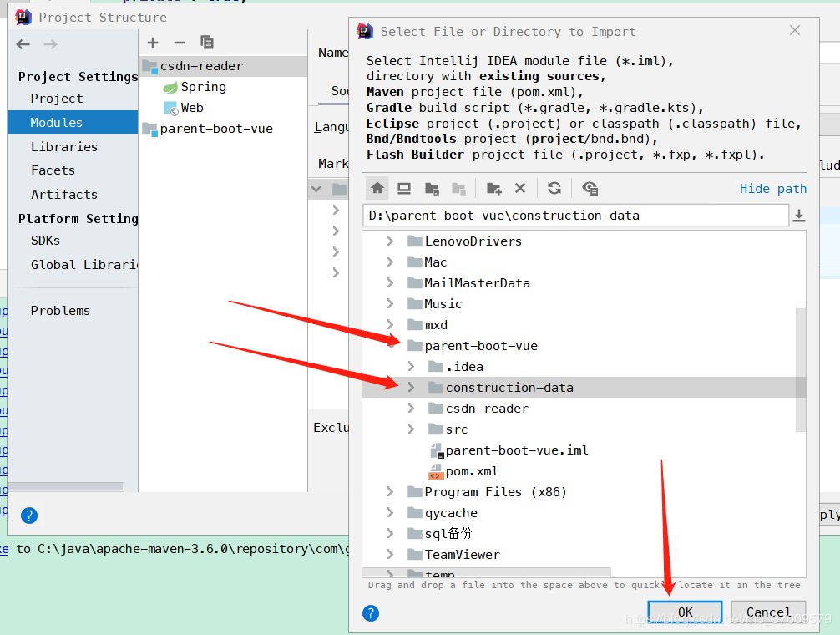Open Project settings section
The image size is (840, 635).
57,99
